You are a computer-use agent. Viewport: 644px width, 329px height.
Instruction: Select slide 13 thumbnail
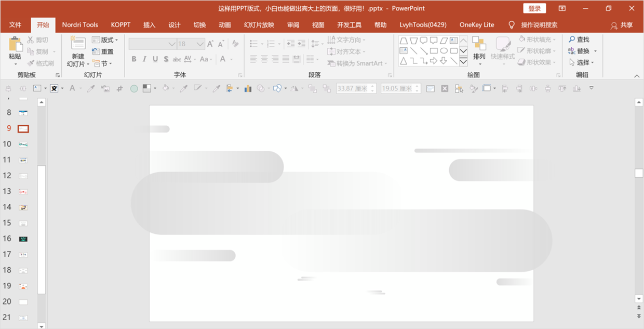[23, 191]
